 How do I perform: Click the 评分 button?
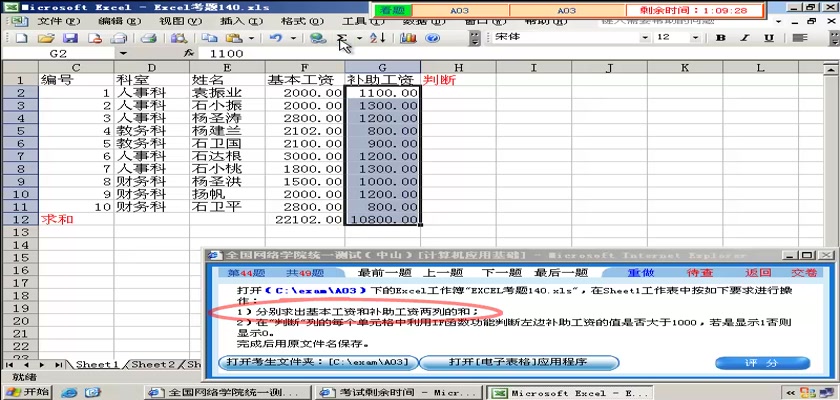[762, 363]
